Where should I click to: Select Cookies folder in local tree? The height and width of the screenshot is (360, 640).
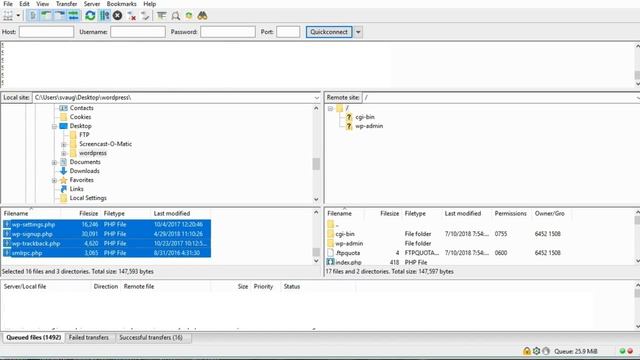coord(80,117)
